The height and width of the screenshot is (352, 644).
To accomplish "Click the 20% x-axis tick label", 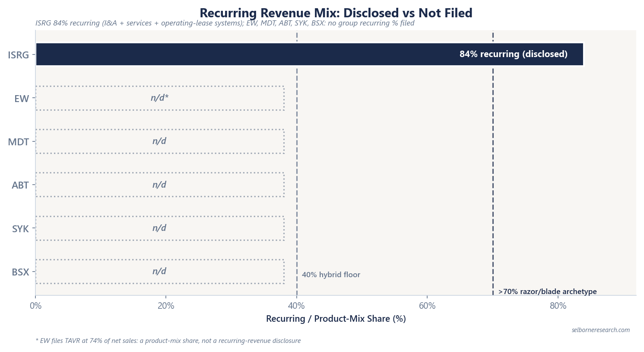I will point(166,306).
